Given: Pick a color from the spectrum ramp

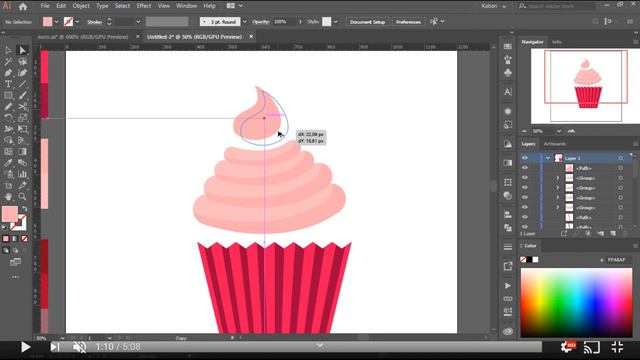Looking at the screenshot, I should tap(576, 302).
